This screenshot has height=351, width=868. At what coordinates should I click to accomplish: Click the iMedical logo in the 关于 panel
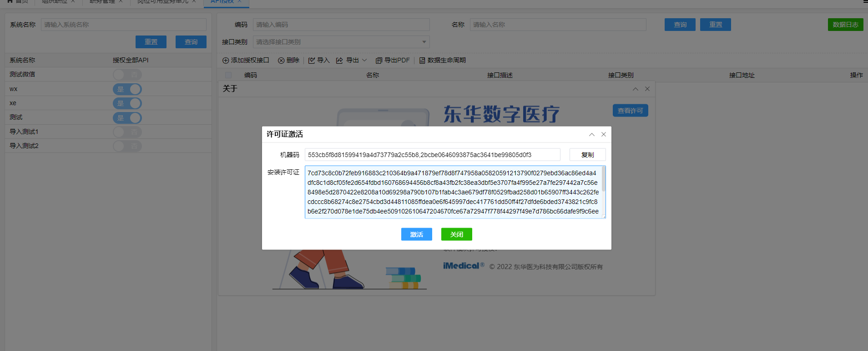coord(464,266)
